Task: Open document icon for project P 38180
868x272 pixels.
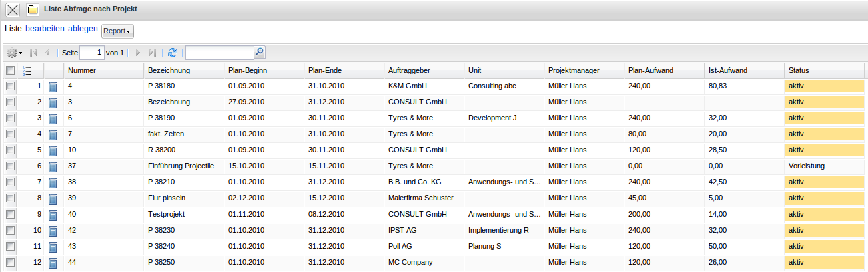Action: click(x=53, y=86)
